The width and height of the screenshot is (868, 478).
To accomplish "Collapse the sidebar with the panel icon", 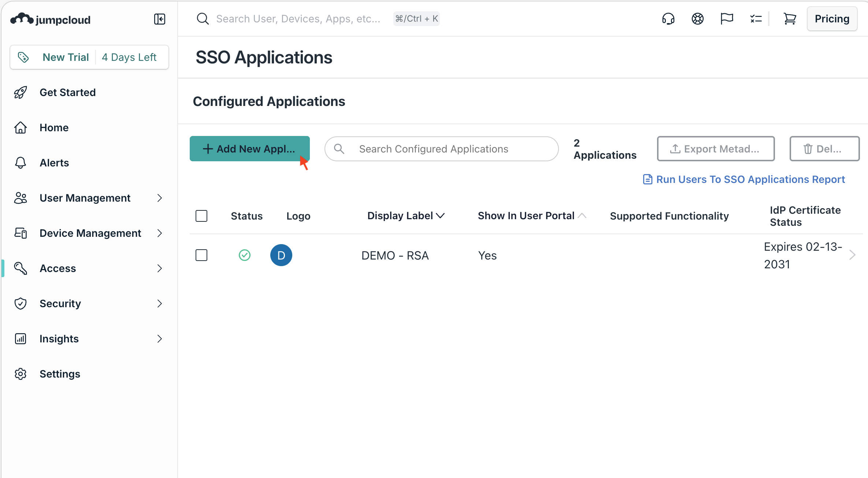I will coord(159,19).
